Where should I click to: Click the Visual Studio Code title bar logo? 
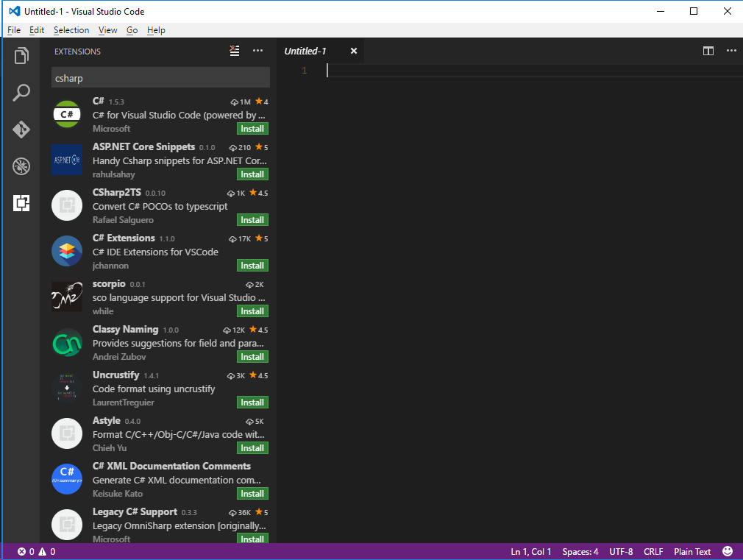tap(14, 11)
